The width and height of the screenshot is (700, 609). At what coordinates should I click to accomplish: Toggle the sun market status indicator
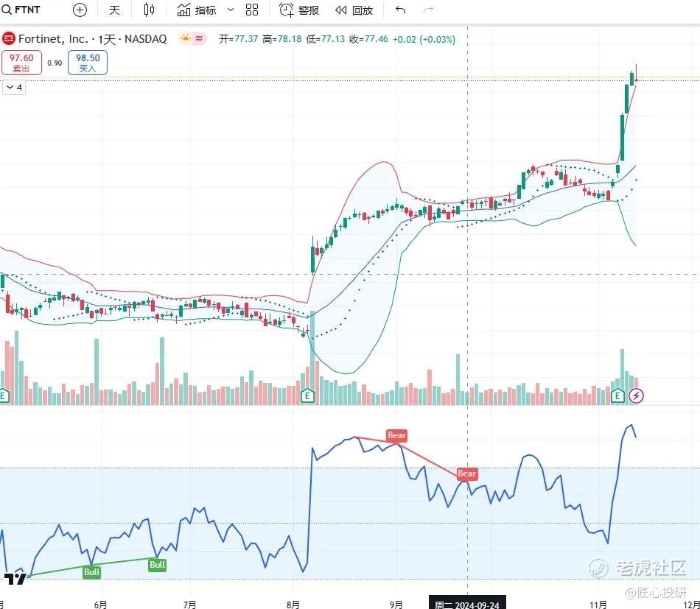tap(184, 39)
